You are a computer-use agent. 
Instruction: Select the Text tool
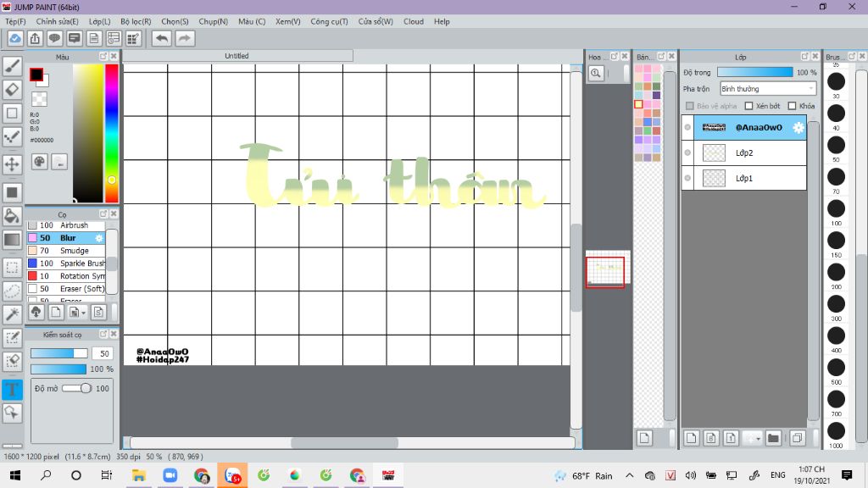pyautogui.click(x=12, y=390)
